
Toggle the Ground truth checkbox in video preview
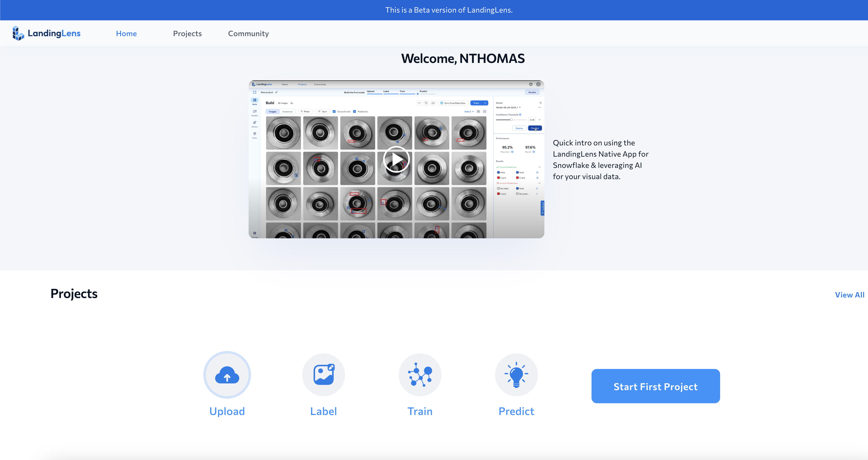pyautogui.click(x=334, y=111)
